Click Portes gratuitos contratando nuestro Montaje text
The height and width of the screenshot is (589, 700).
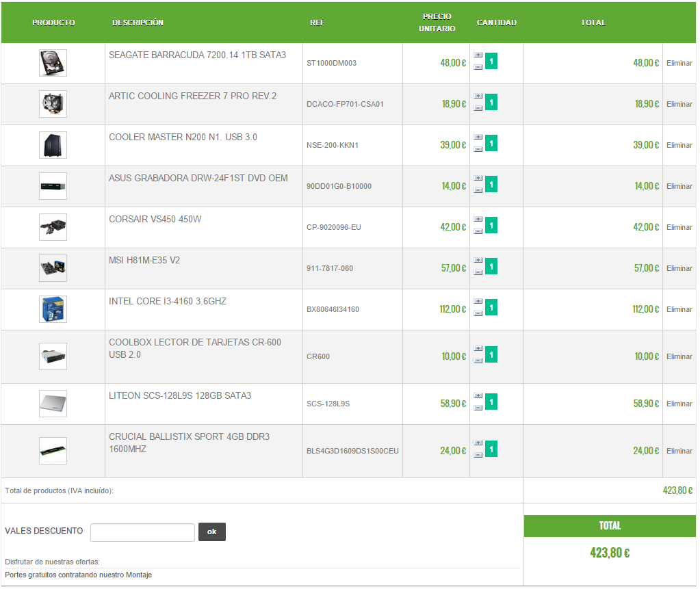[78, 575]
